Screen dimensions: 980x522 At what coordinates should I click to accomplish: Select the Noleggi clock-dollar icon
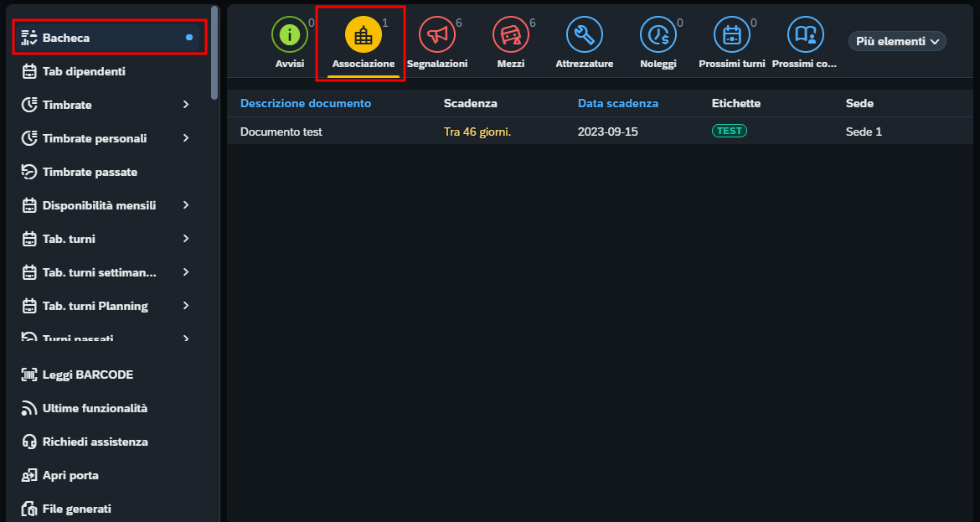point(658,34)
